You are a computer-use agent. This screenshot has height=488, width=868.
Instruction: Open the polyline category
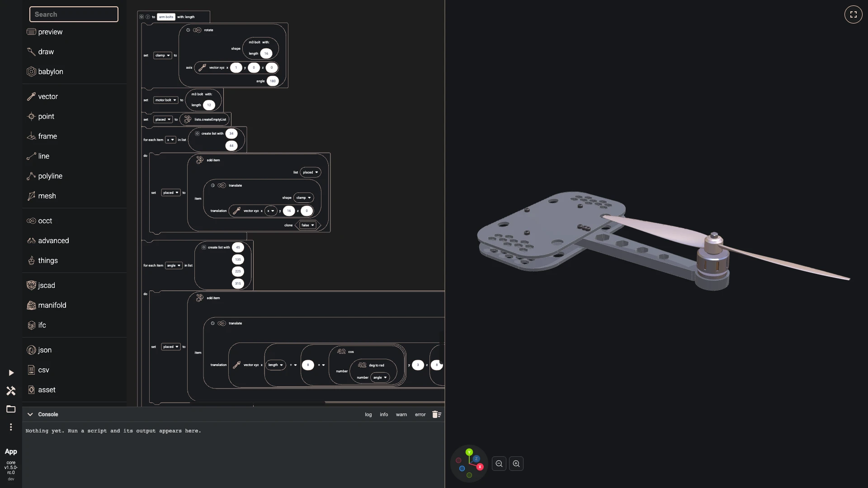coord(74,176)
